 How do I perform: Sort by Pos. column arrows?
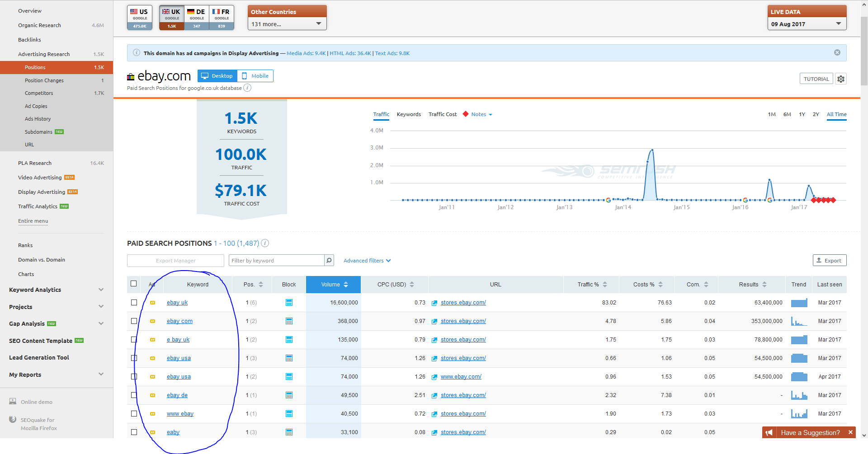coord(261,285)
